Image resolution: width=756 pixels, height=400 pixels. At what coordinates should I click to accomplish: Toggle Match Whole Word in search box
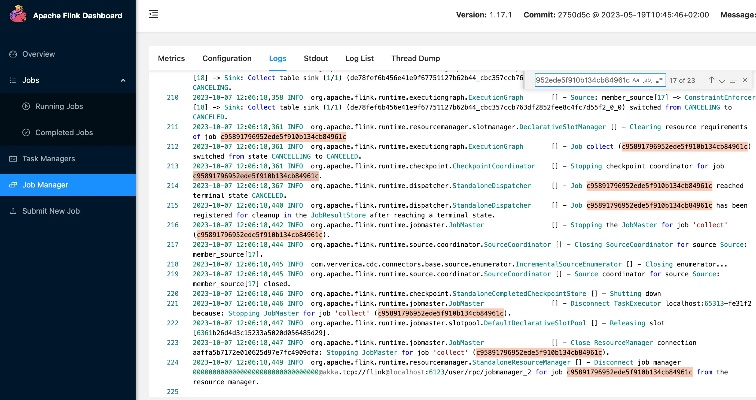click(650, 78)
